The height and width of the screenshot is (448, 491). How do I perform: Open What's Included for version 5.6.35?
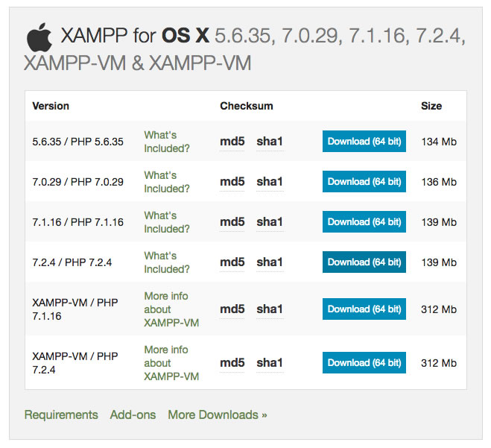(x=167, y=142)
